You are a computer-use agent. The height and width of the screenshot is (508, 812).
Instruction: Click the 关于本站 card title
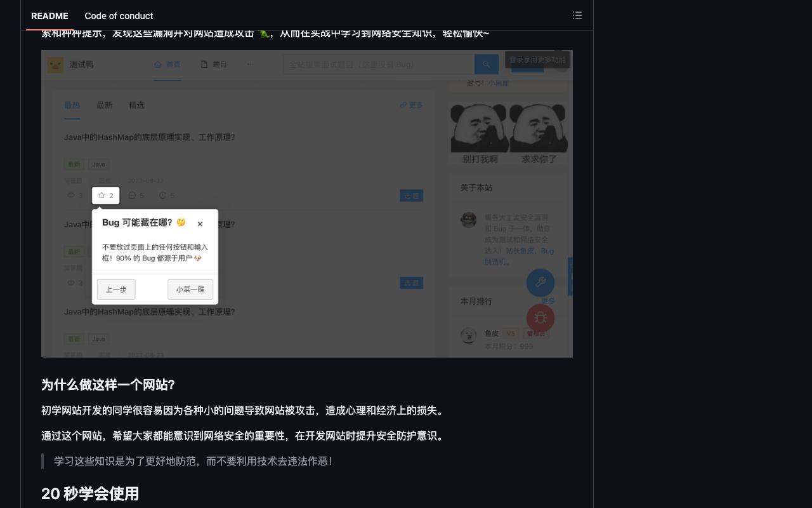click(476, 188)
